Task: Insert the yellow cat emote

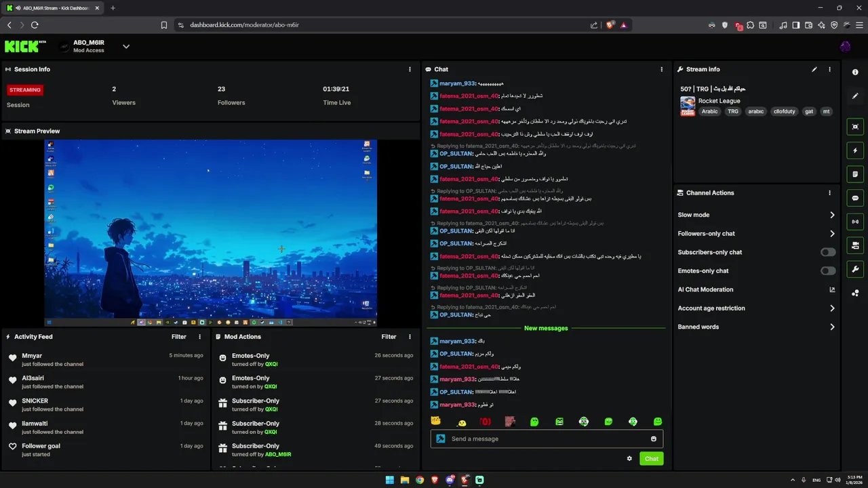Action: coord(436,422)
